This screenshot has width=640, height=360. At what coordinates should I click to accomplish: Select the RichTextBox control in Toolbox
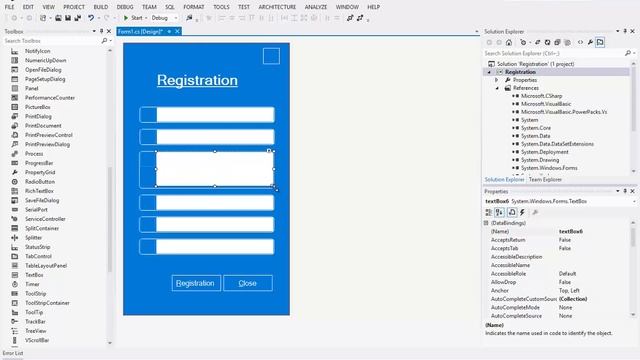(x=39, y=191)
